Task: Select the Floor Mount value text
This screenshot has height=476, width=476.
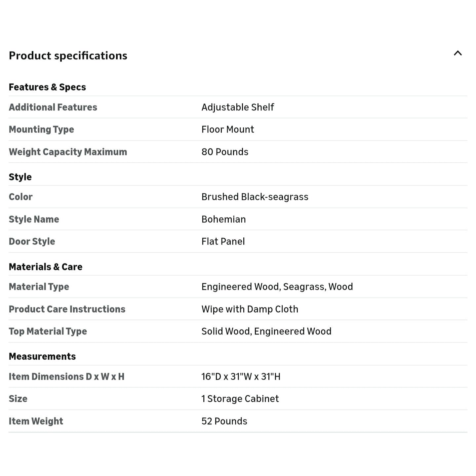Action: point(228,129)
